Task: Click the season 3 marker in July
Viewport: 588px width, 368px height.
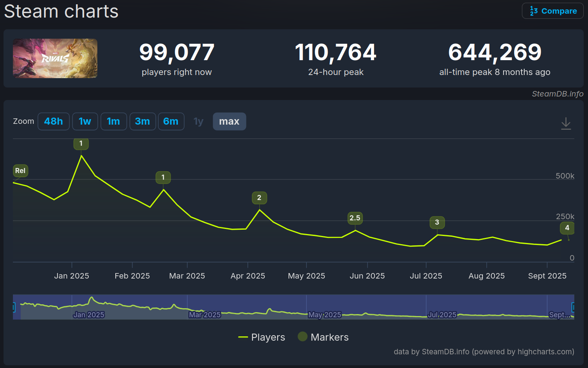Action: coord(437,222)
